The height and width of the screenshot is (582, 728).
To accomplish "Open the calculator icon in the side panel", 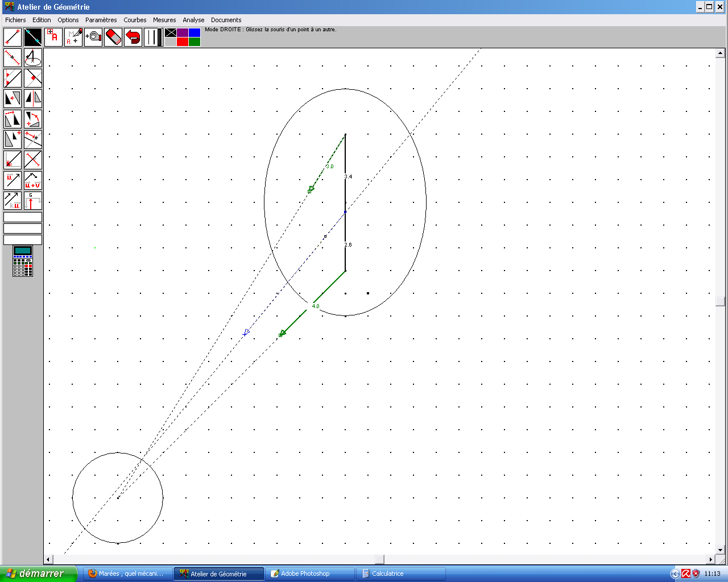I will [x=23, y=261].
